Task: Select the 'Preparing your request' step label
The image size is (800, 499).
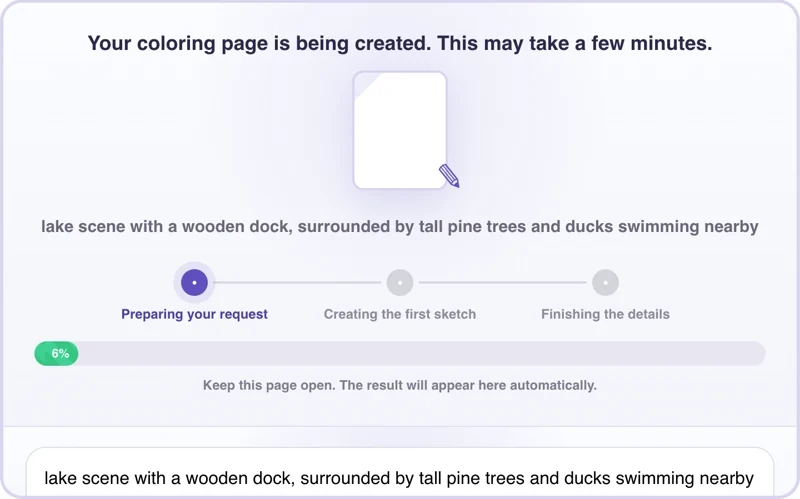Action: coord(194,314)
